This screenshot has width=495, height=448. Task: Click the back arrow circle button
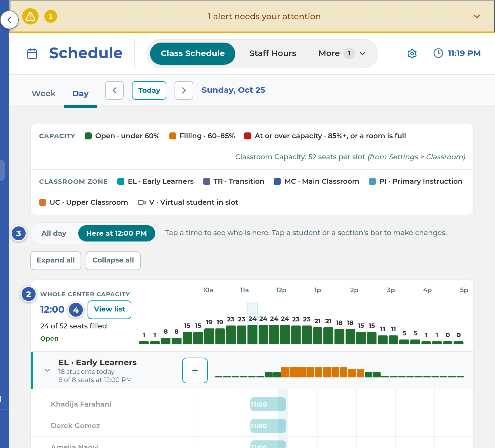[9, 20]
